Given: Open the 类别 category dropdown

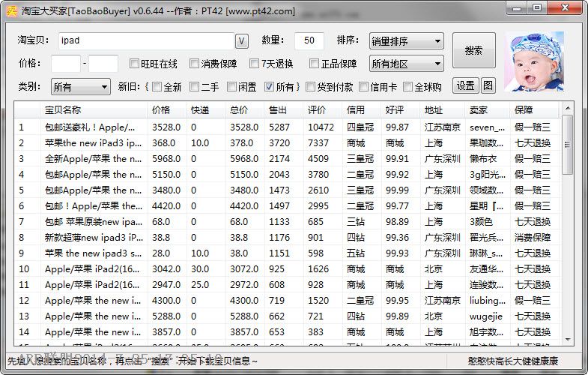Looking at the screenshot, I should pyautogui.click(x=80, y=87).
